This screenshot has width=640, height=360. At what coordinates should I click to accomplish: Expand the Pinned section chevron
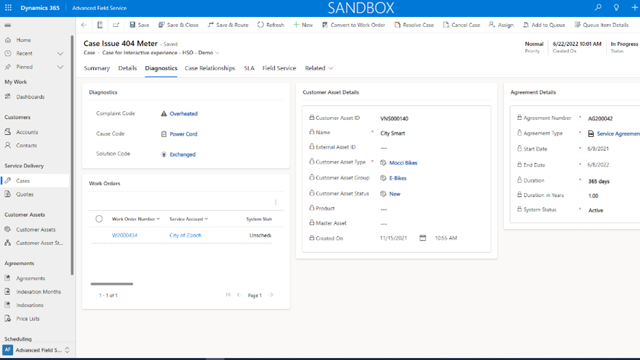click(x=60, y=67)
